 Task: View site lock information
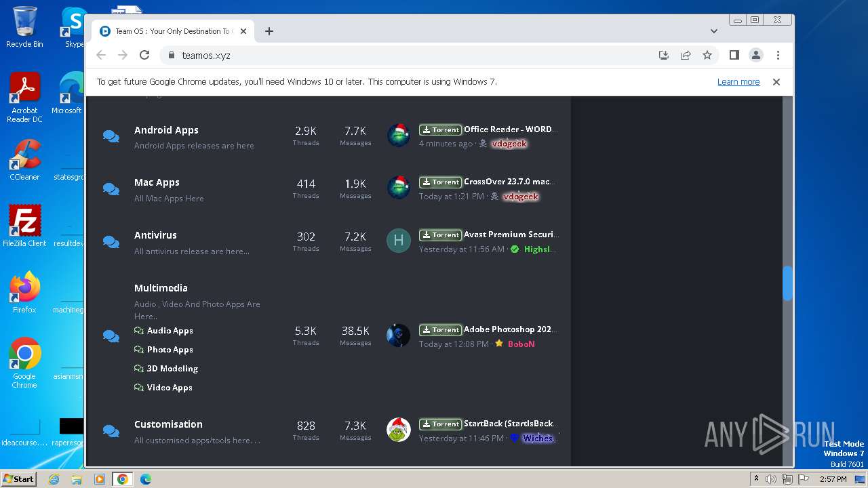pyautogui.click(x=171, y=56)
